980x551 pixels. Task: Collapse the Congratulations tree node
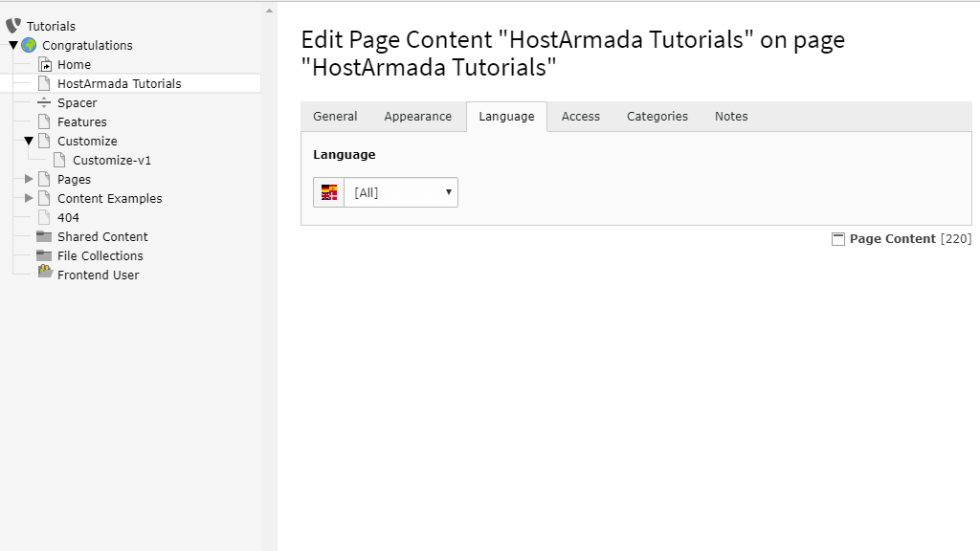[x=13, y=45]
